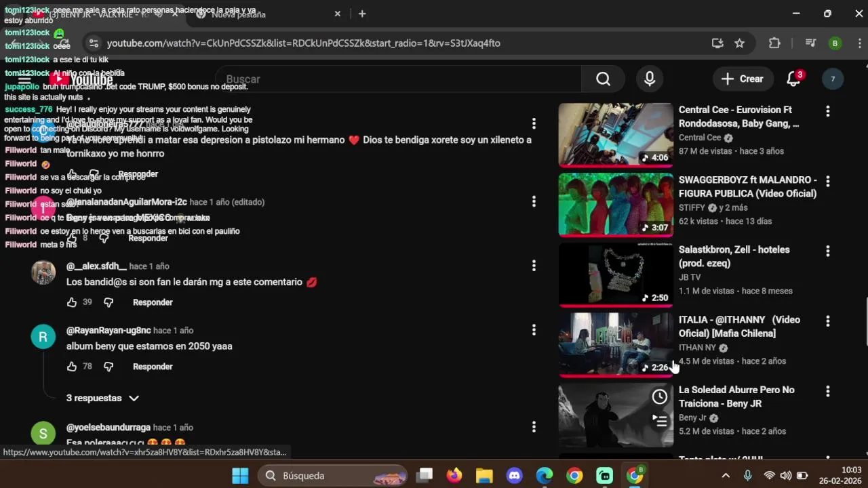This screenshot has width=868, height=488.
Task: Open the Beny Jr channel link
Action: [692, 418]
